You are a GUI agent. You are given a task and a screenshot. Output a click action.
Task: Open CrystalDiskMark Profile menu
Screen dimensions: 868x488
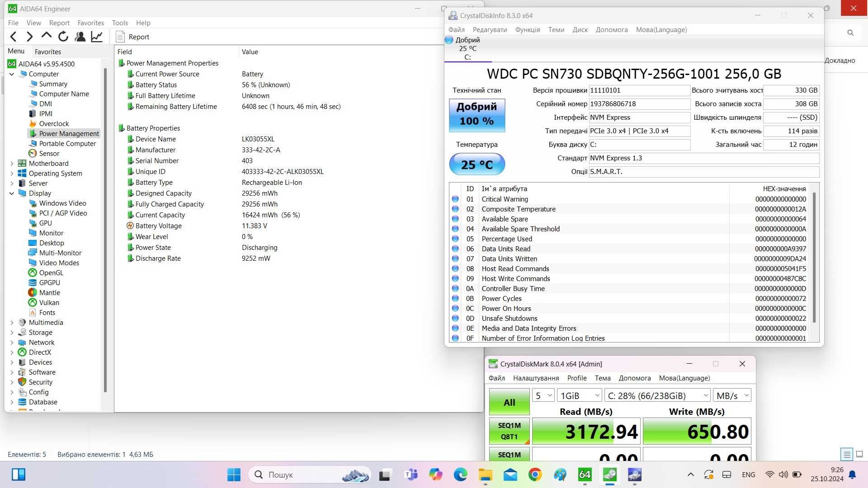(x=577, y=378)
